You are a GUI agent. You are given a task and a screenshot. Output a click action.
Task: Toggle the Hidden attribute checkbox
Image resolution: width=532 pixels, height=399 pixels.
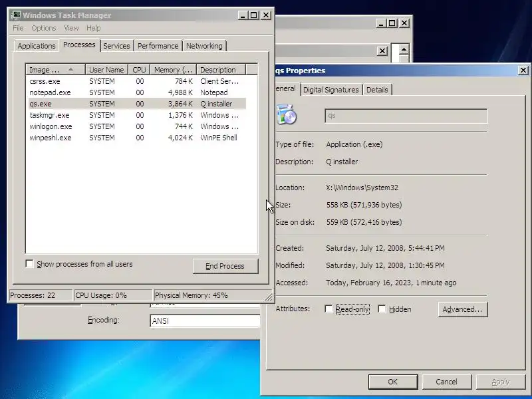pos(382,309)
